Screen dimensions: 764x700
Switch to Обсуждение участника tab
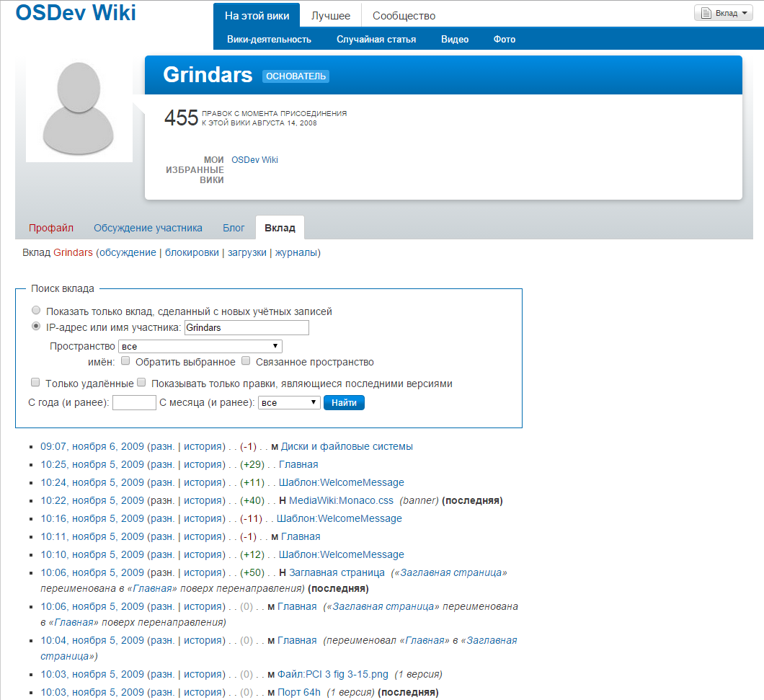pos(148,228)
